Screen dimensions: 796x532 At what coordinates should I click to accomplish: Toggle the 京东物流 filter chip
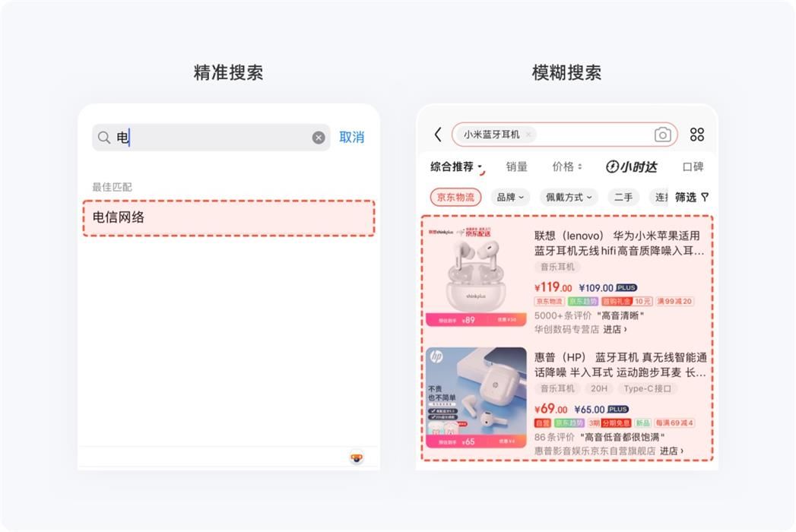[455, 198]
